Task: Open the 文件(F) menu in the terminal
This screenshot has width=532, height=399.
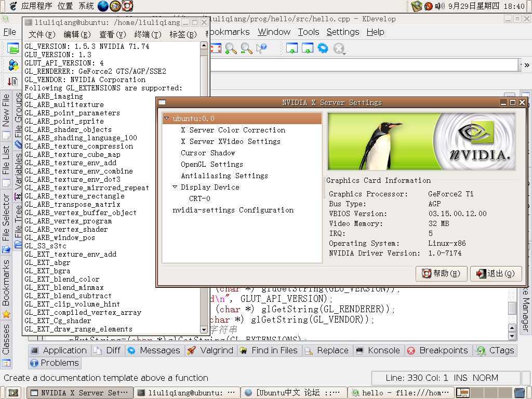Action: click(x=42, y=35)
